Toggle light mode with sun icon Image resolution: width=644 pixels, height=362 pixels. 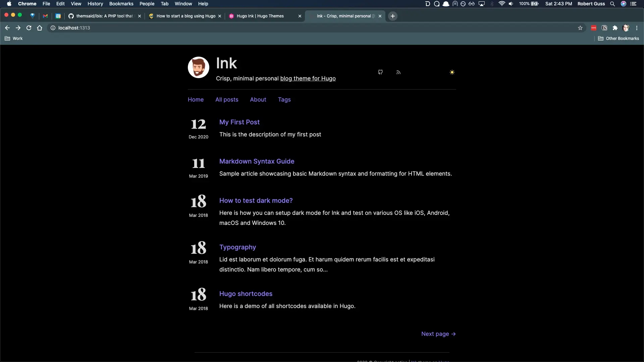[452, 72]
